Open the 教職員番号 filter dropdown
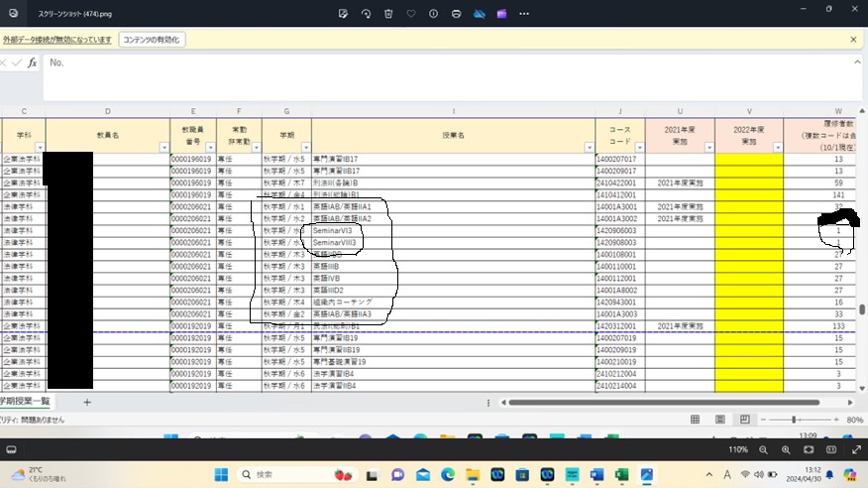This screenshot has width=868, height=488. (210, 148)
